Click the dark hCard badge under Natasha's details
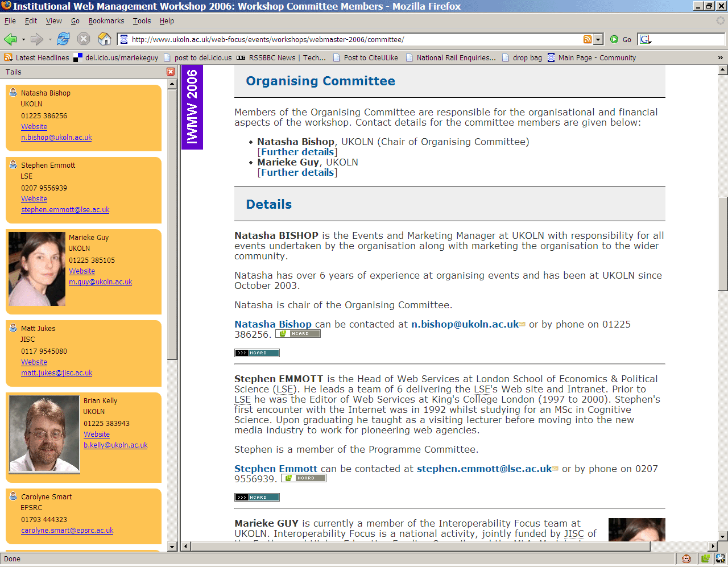Viewport: 728px width, 567px height. [x=257, y=353]
